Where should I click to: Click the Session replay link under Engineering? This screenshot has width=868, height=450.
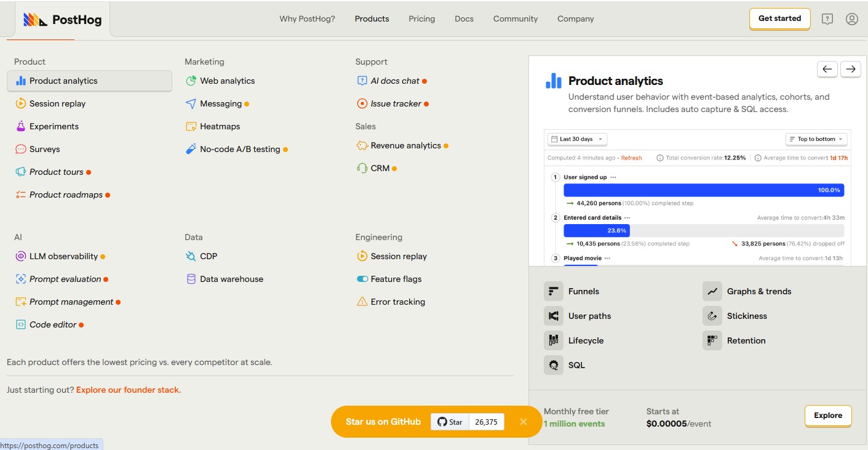click(x=391, y=256)
